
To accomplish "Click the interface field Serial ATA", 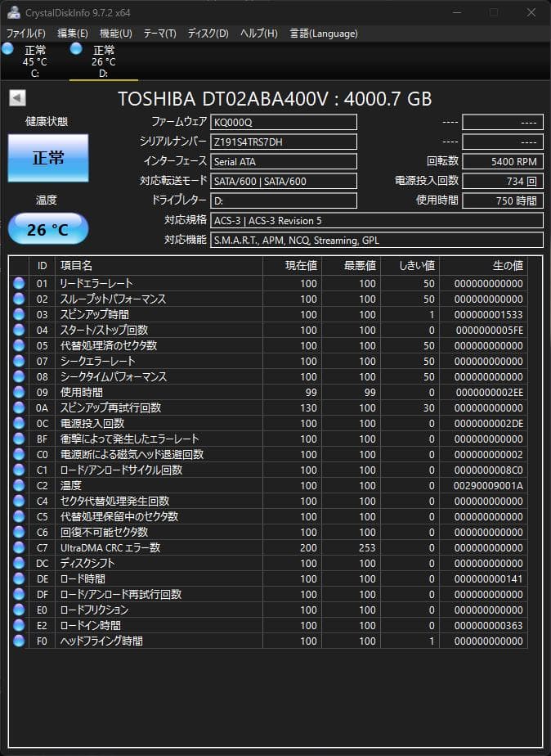I will click(284, 161).
